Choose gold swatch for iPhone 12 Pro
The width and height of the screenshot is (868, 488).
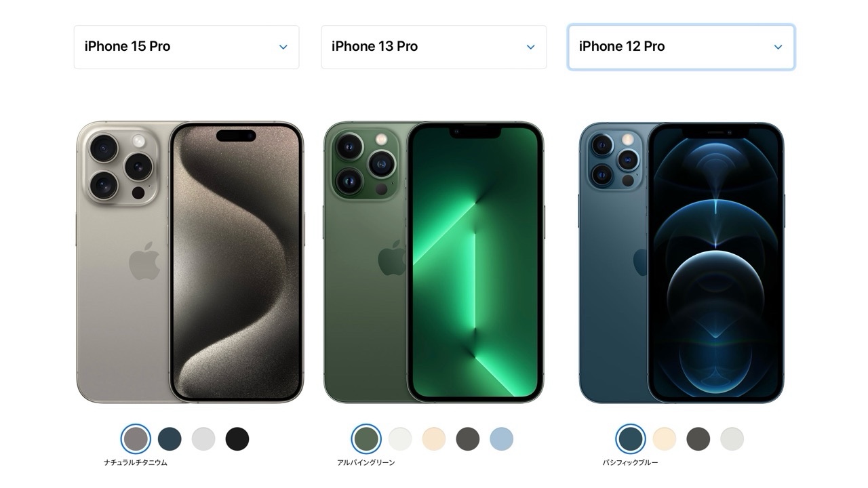click(x=665, y=439)
